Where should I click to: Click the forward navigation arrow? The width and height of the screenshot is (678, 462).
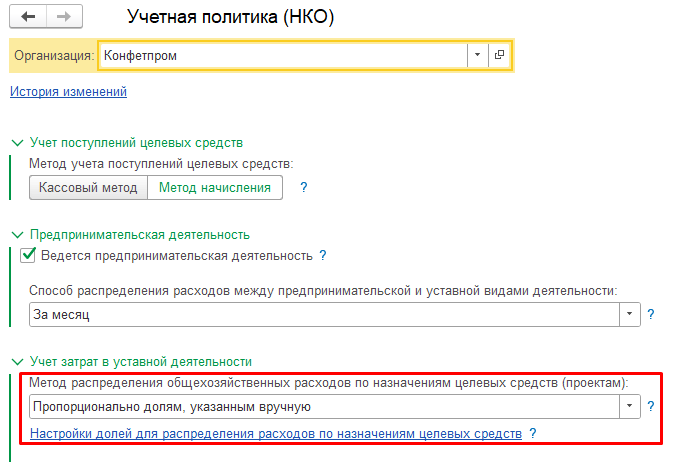click(x=63, y=17)
